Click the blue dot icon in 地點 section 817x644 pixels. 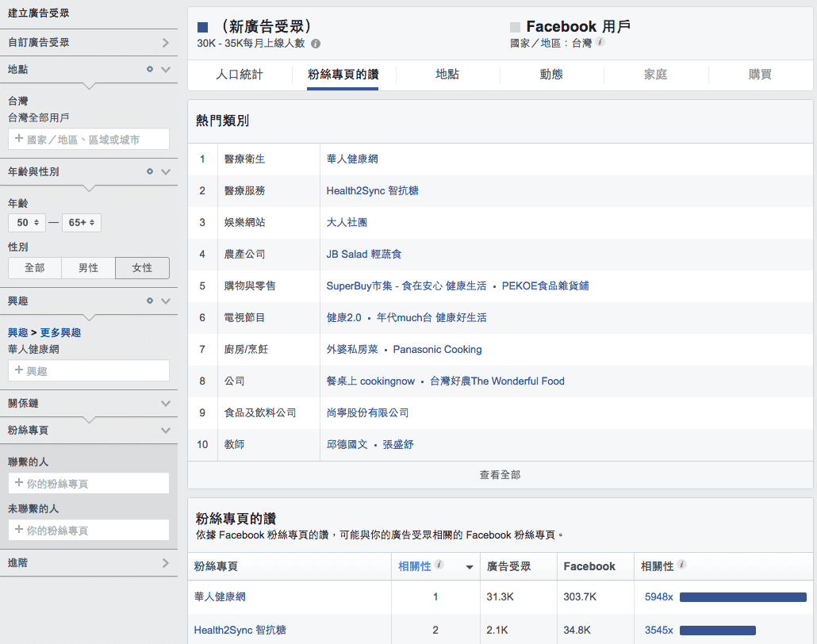[x=149, y=69]
